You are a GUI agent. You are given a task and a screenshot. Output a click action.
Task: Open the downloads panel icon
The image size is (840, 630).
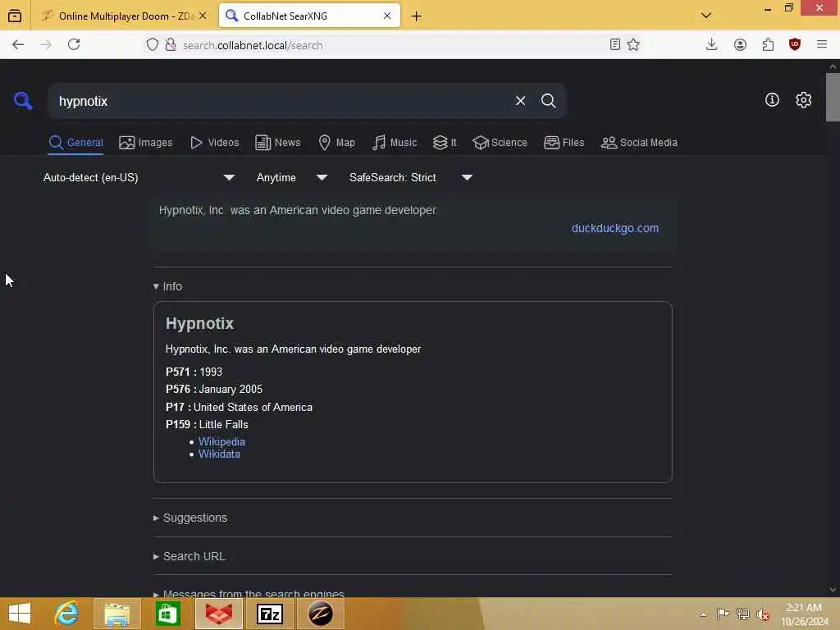(x=711, y=45)
